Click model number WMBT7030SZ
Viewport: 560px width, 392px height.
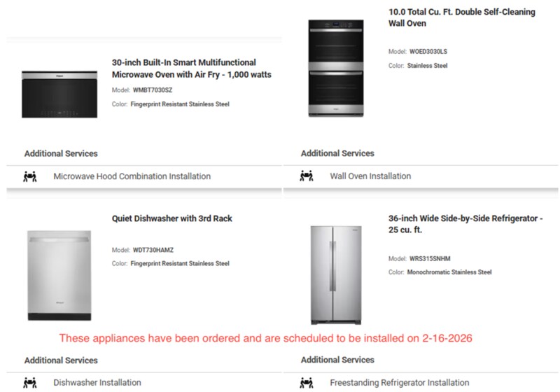point(153,90)
